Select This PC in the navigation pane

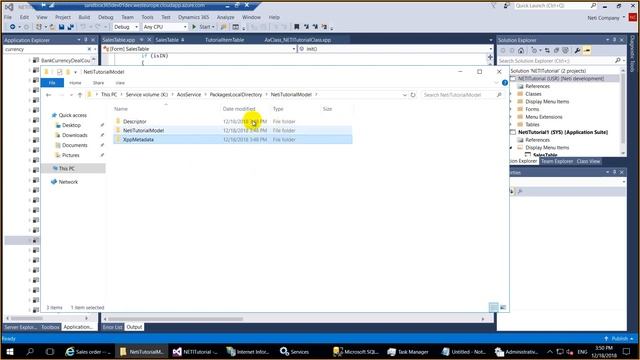point(66,169)
